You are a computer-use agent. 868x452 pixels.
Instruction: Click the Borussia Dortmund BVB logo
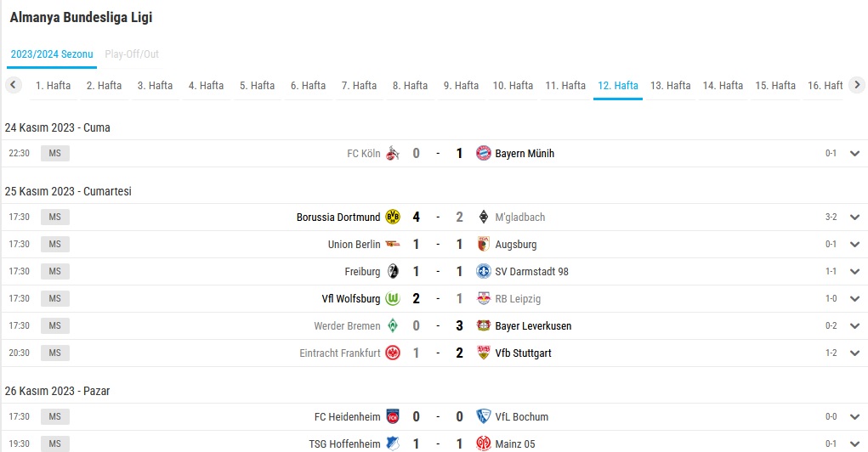393,217
